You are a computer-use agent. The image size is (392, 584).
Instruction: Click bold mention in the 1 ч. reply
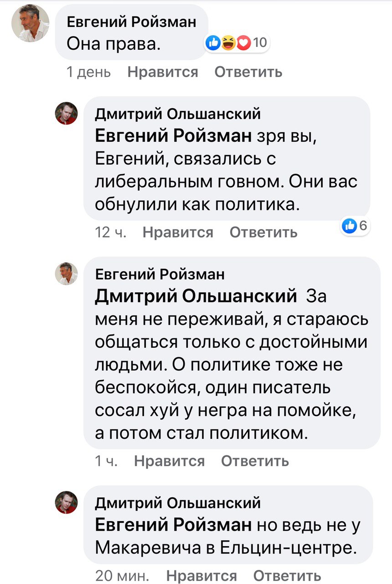(196, 297)
